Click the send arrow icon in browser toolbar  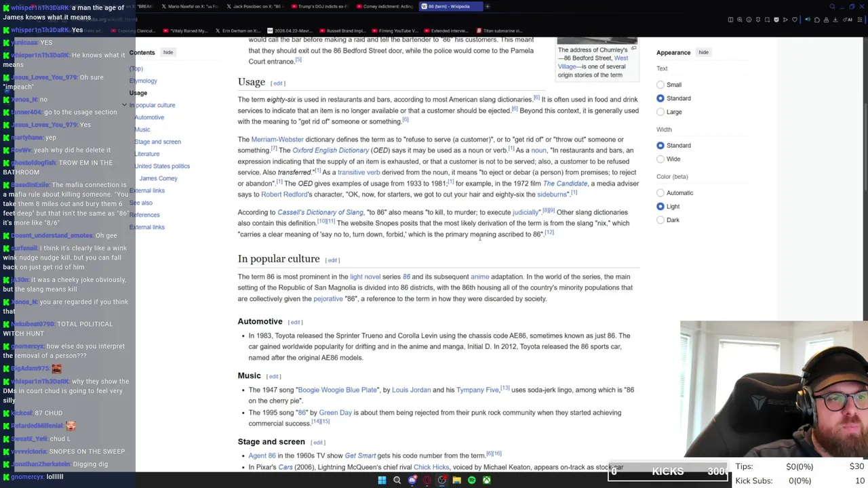[785, 20]
